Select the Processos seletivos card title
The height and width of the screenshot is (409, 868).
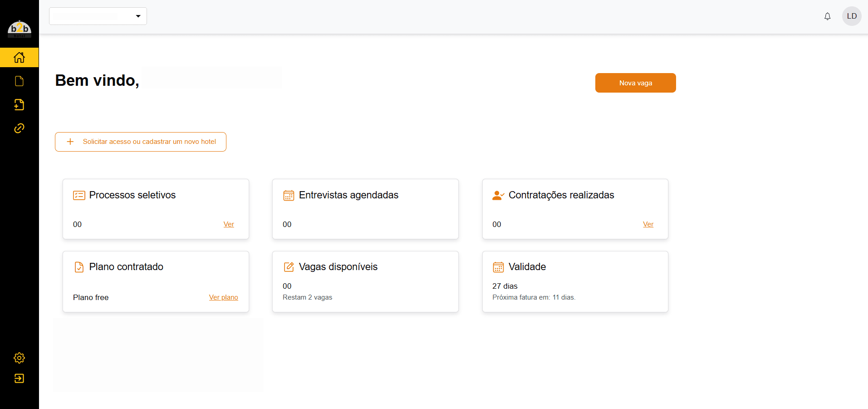pyautogui.click(x=132, y=195)
